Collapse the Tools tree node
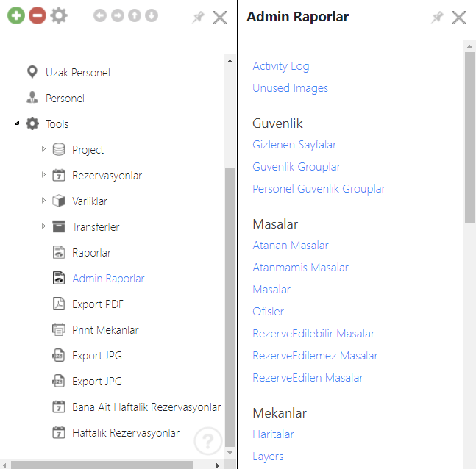This screenshot has width=476, height=469. pyautogui.click(x=17, y=123)
